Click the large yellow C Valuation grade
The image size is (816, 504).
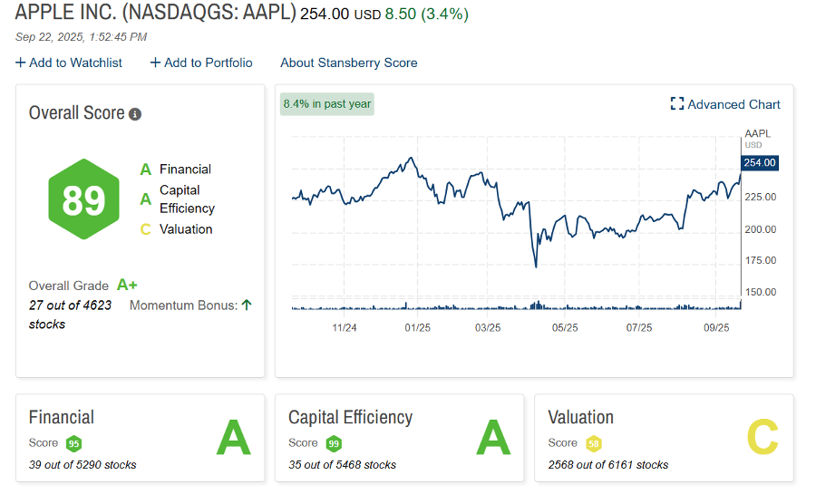click(763, 439)
